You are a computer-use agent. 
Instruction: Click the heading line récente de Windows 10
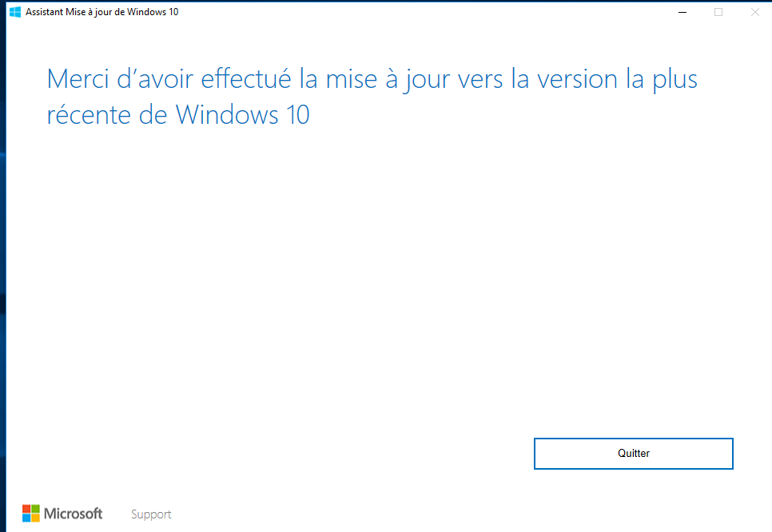point(177,115)
